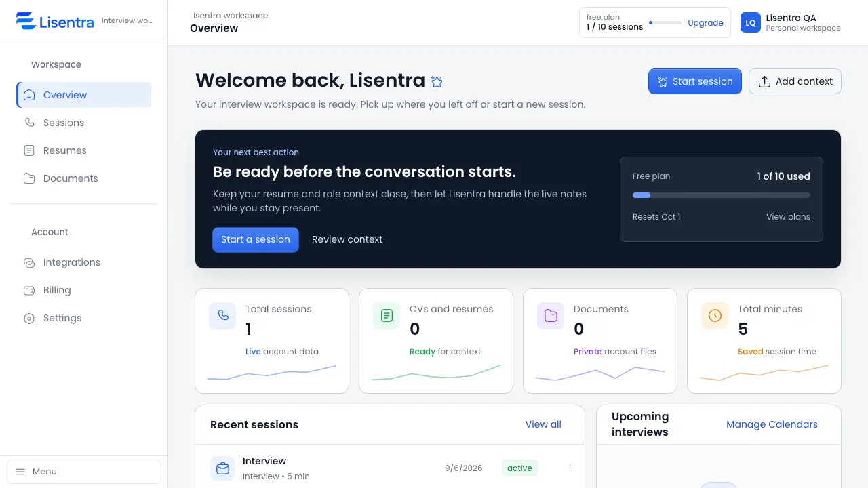Open Integrations under Account

(84, 262)
